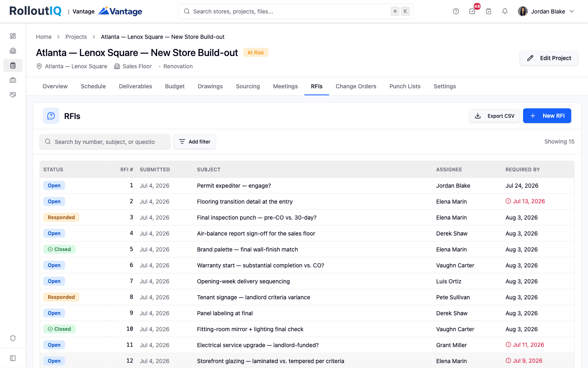Switch to the Overview tab
The image size is (588, 368).
pyautogui.click(x=55, y=86)
